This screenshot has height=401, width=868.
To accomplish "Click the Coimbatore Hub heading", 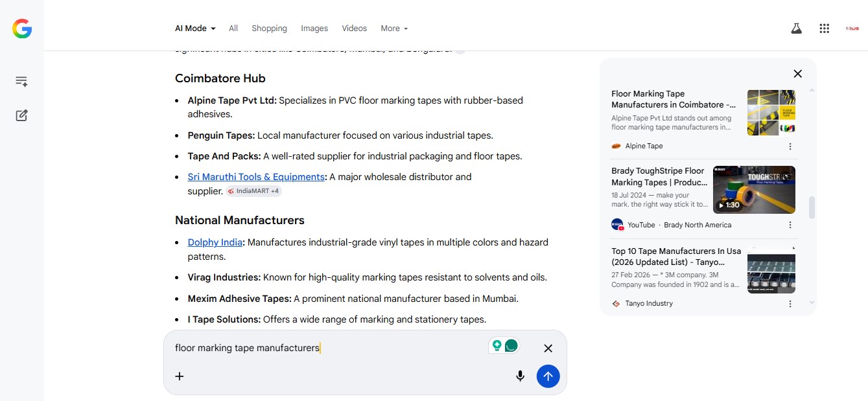I will pos(220,78).
